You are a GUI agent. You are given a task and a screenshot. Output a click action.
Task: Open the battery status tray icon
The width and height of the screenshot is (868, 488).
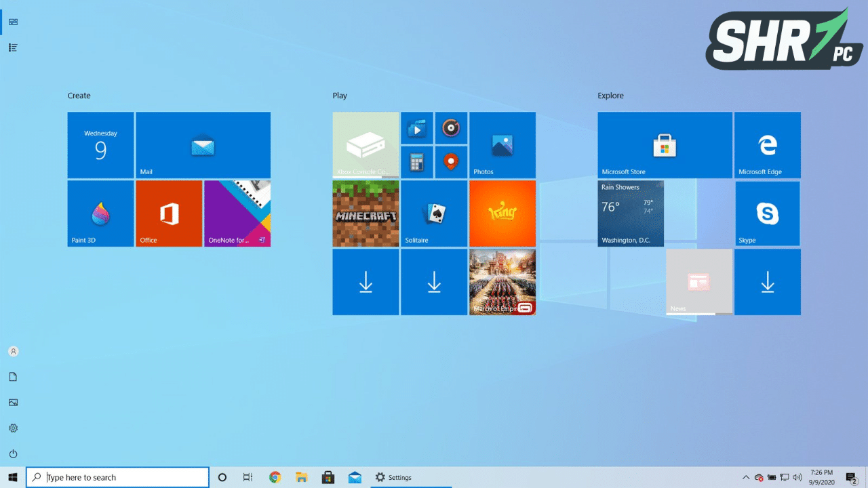772,477
